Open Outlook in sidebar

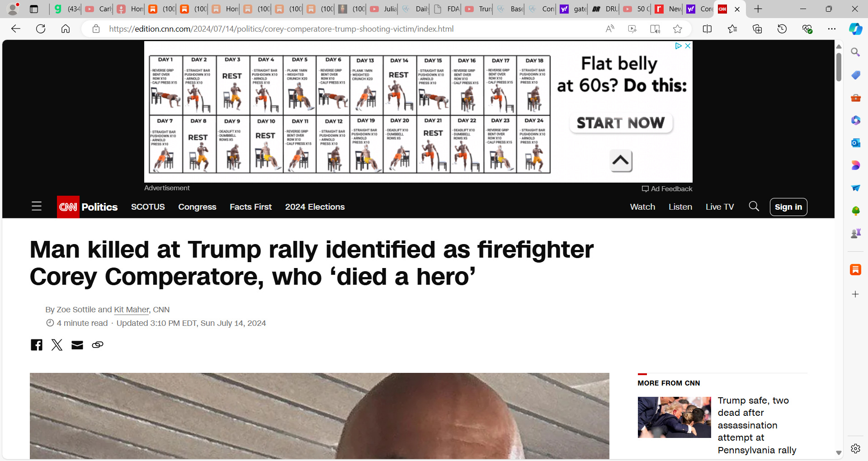855,143
